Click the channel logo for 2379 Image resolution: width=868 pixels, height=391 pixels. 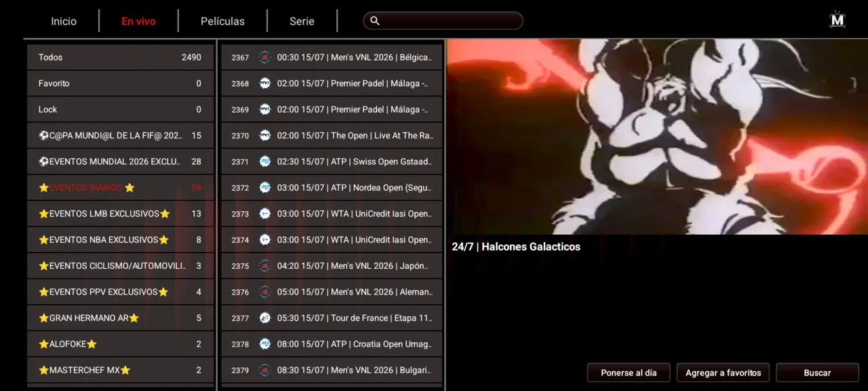click(x=265, y=370)
